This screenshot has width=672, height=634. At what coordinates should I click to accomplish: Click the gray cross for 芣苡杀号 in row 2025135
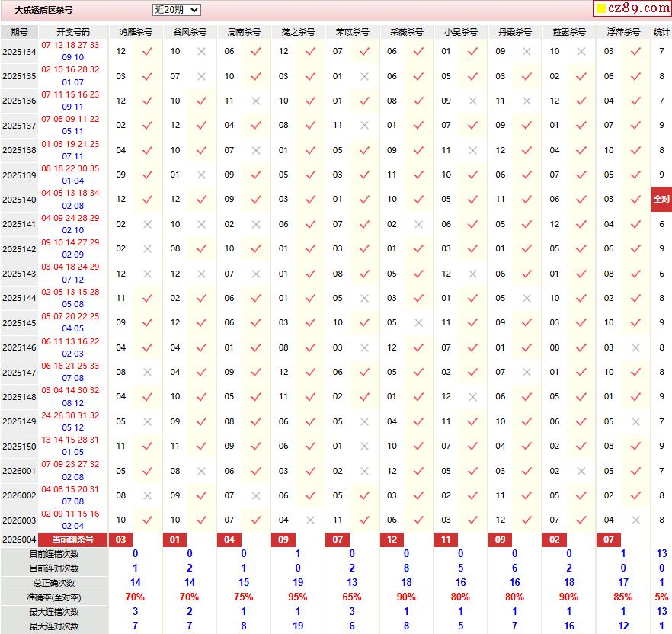(x=364, y=76)
